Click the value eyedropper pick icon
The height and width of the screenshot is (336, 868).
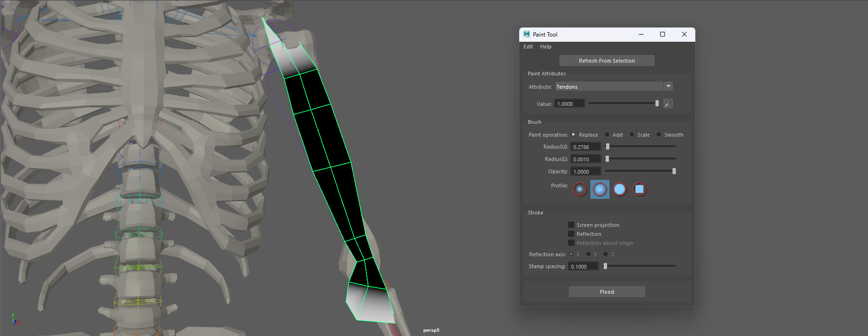[668, 103]
